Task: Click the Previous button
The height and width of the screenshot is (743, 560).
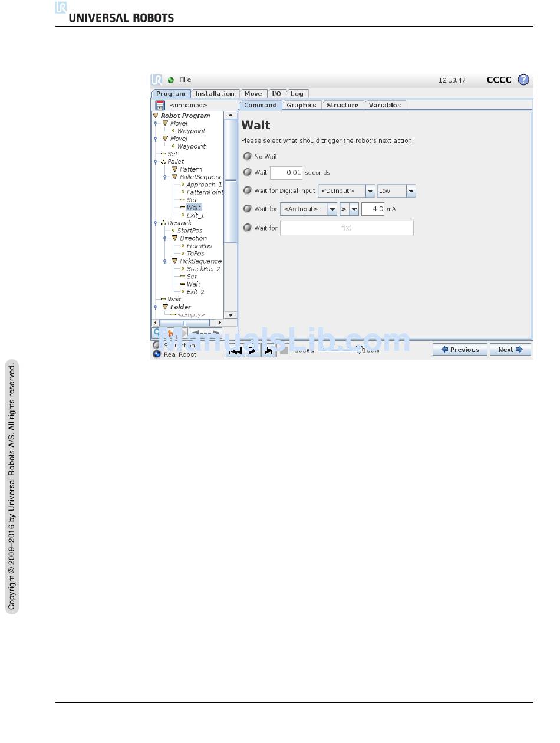Action: click(460, 350)
